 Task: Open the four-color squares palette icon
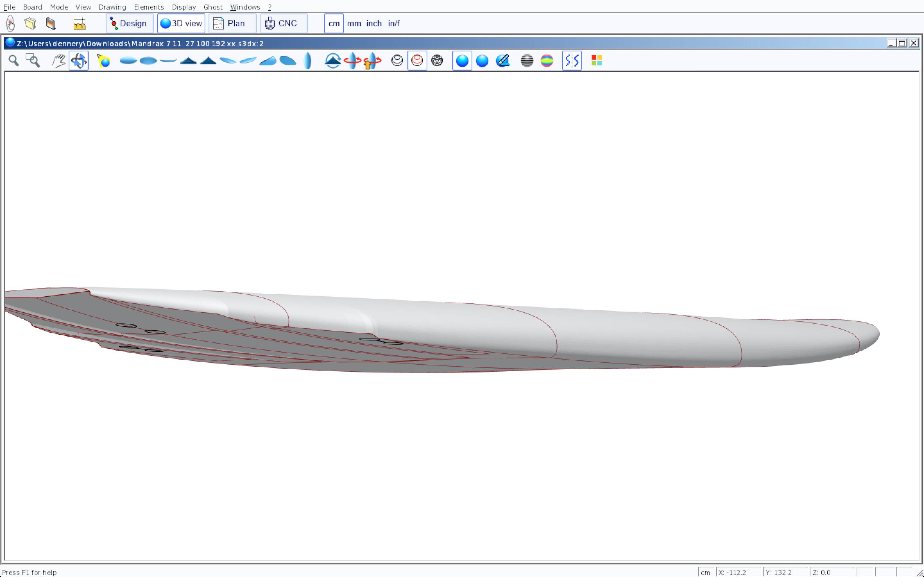click(x=596, y=61)
